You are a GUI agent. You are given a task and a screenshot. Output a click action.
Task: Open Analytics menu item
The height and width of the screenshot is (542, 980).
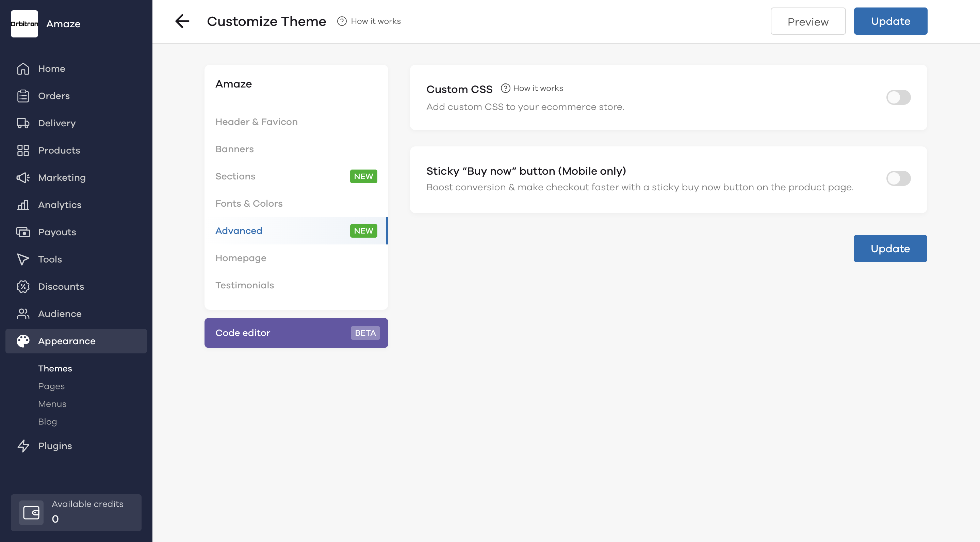[x=76, y=205]
